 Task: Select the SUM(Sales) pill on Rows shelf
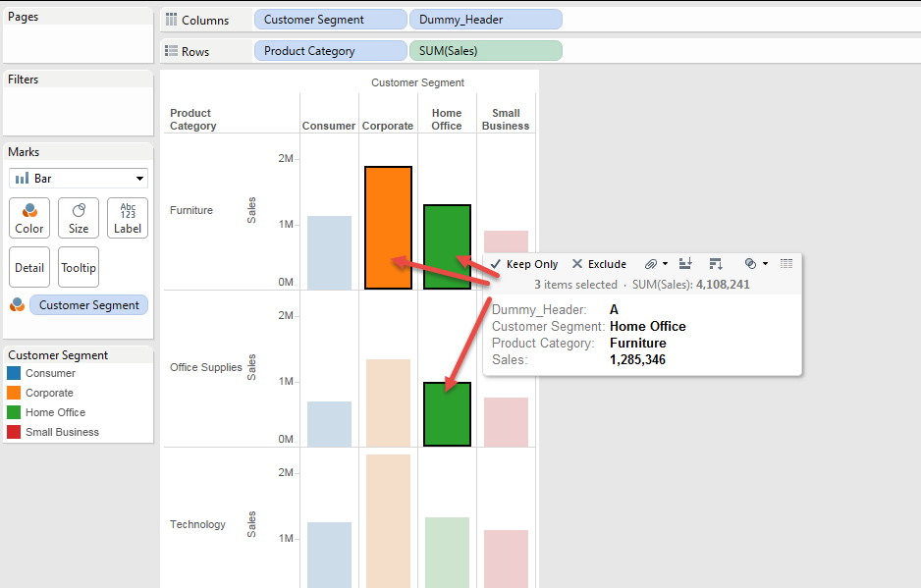pos(486,51)
